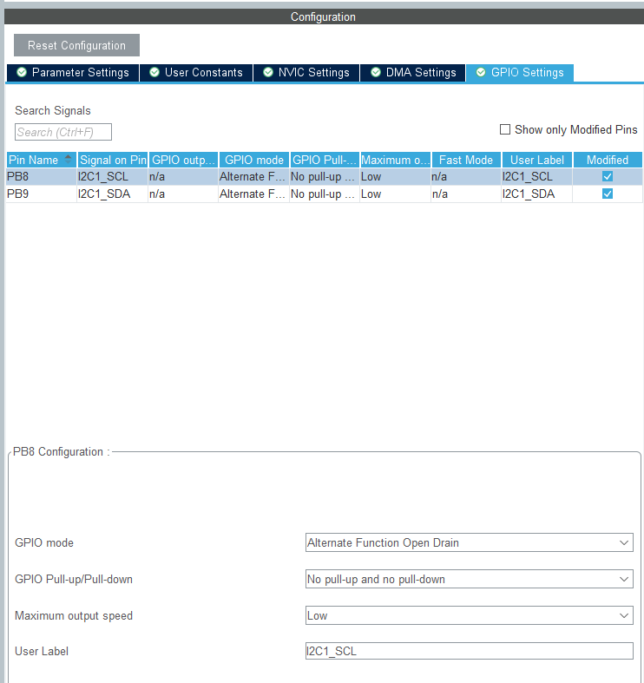Open the GPIO mode dropdown
Viewport: 644px width, 683px height.
pyautogui.click(x=468, y=543)
